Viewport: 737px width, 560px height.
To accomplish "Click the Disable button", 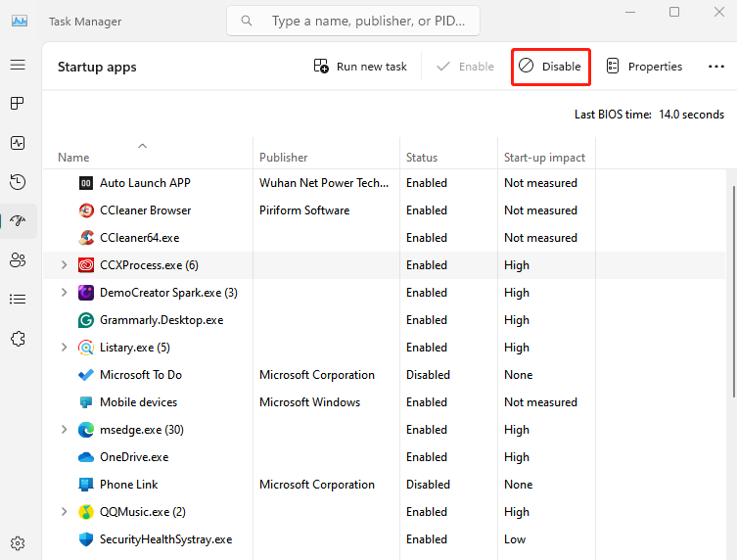I will [x=551, y=67].
